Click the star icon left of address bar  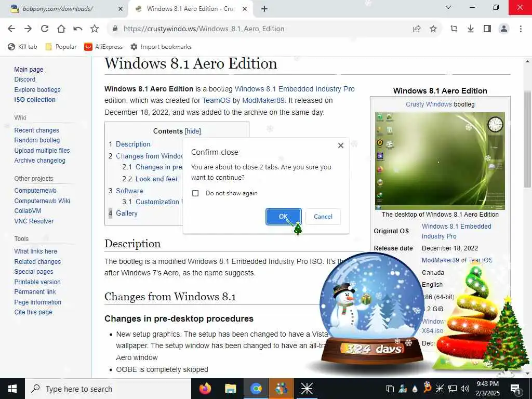coord(95,29)
